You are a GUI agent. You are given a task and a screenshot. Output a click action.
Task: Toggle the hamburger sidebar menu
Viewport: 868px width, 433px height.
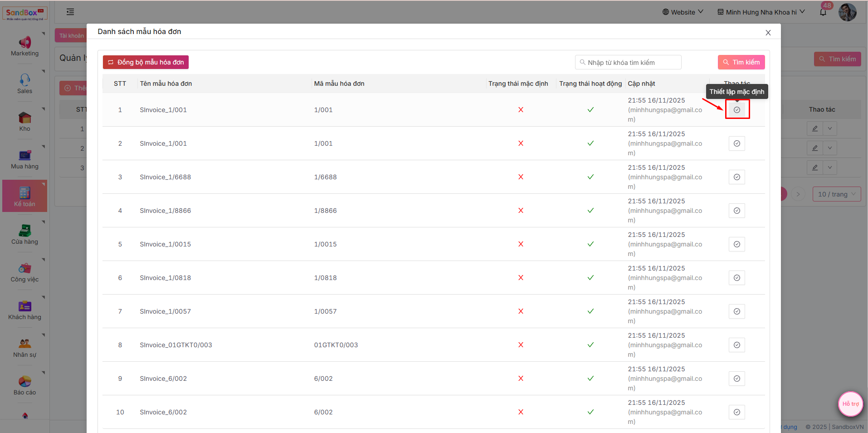click(x=70, y=12)
